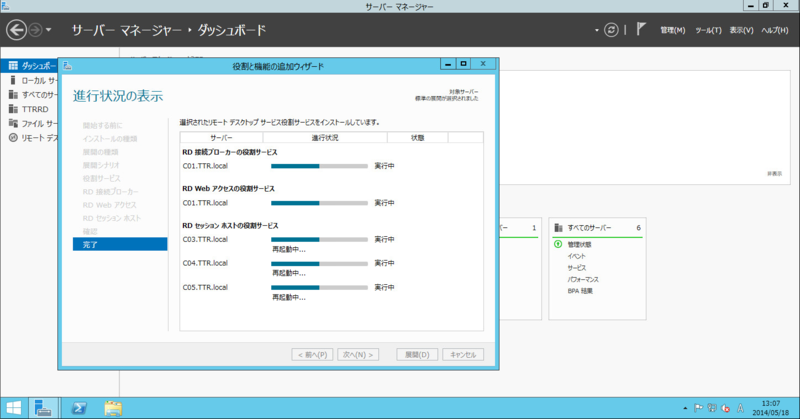Click the network tray icon
Screen dimensions: 800x419
[x=712, y=408]
